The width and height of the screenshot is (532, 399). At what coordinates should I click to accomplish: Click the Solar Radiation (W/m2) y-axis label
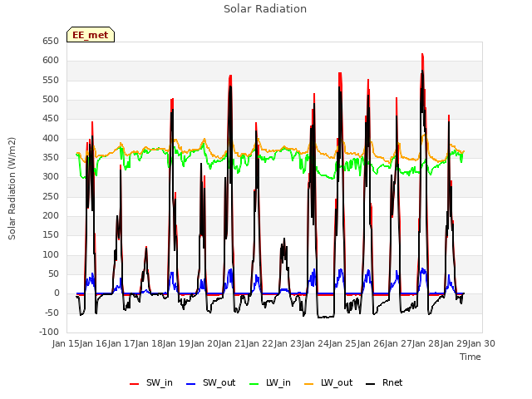tap(12, 189)
